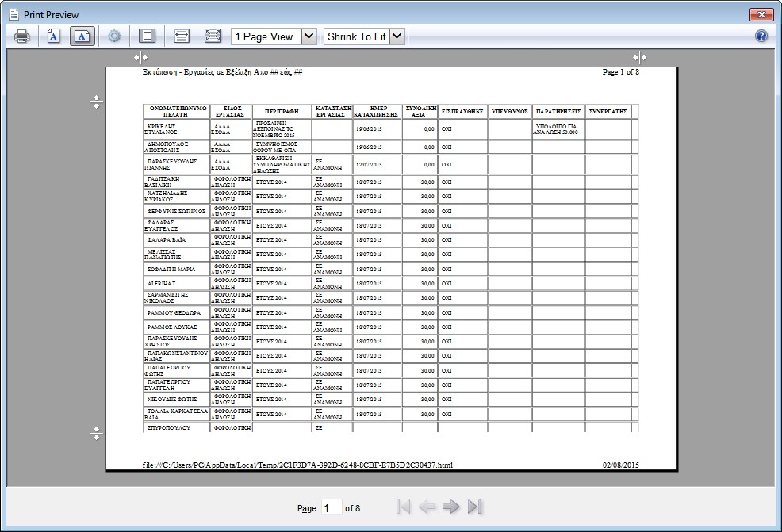This screenshot has height=532, width=782.
Task: Go to the previous page
Action: point(427,507)
